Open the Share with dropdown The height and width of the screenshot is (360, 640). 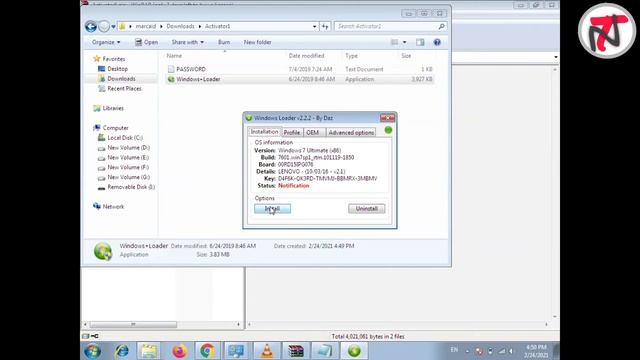tap(187, 42)
